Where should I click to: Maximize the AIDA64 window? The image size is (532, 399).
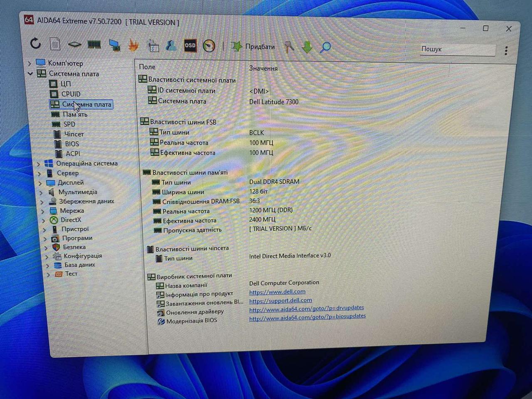tap(485, 28)
